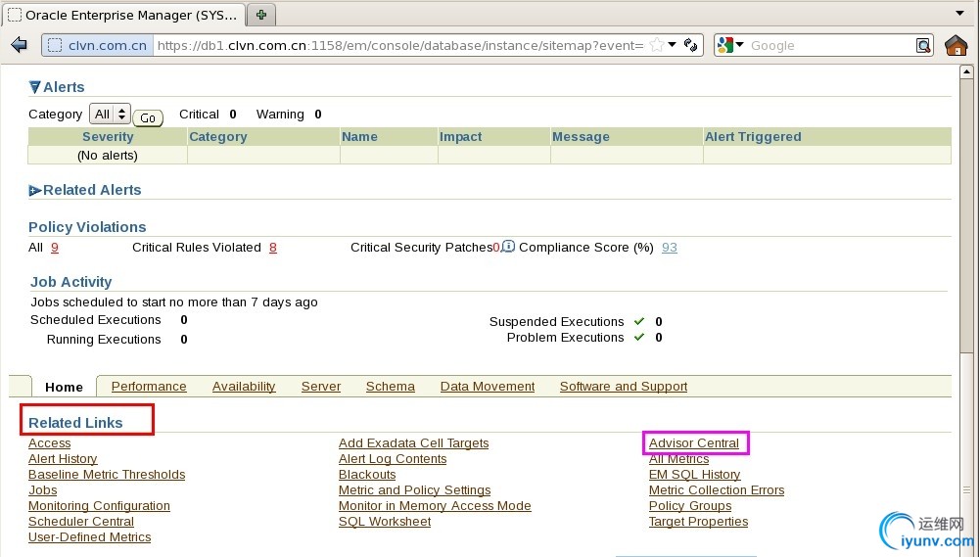980x557 pixels.
Task: Open the Jobs link
Action: pos(42,490)
